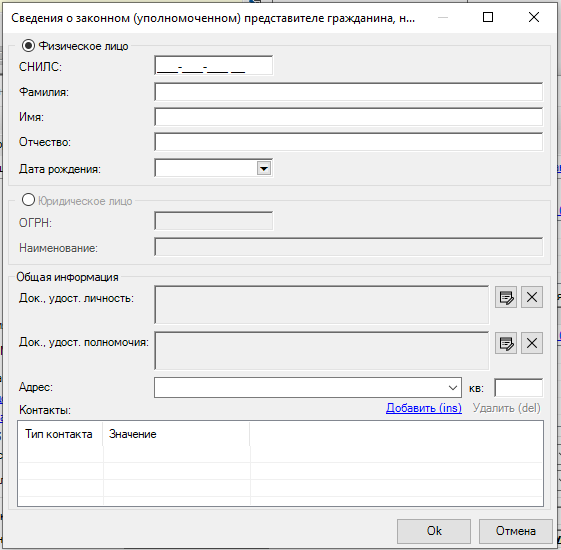Select the Юридическое лицо radio button
The width and height of the screenshot is (561, 550).
click(x=28, y=200)
